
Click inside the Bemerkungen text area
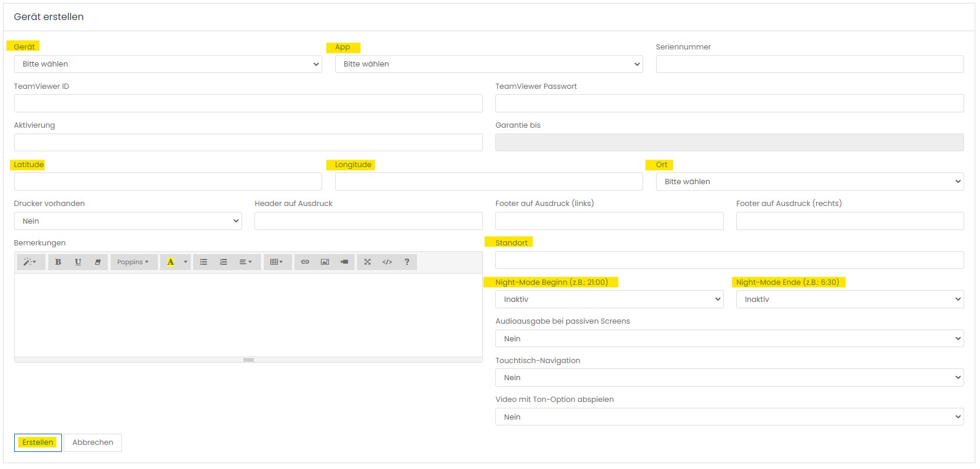click(248, 315)
